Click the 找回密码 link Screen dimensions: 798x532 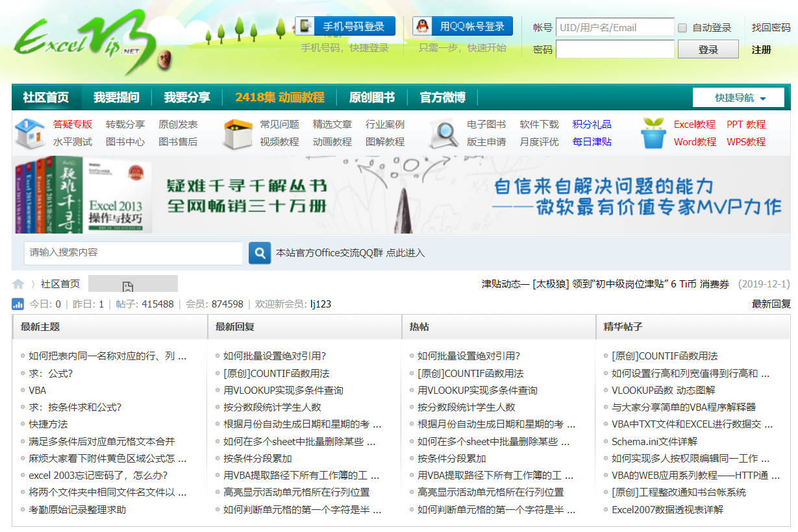click(x=771, y=28)
